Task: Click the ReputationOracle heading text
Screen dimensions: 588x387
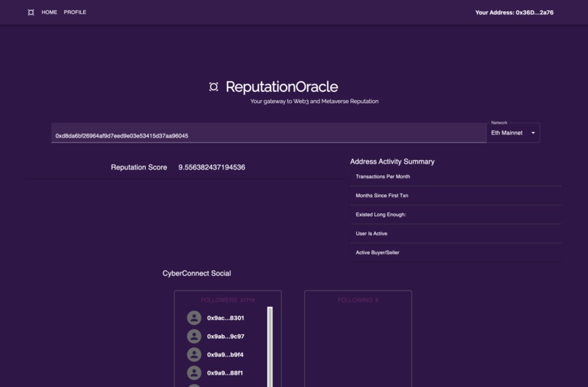Action: [x=282, y=87]
